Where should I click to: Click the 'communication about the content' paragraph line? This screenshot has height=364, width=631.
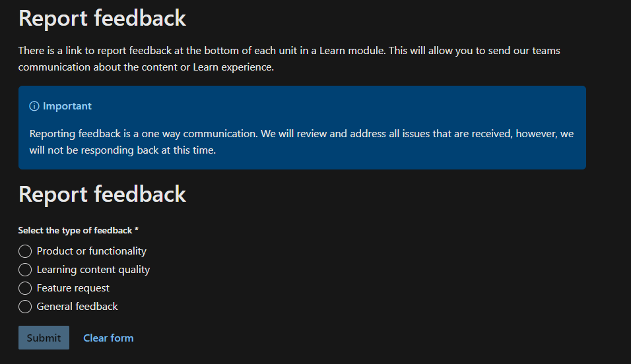pos(146,67)
